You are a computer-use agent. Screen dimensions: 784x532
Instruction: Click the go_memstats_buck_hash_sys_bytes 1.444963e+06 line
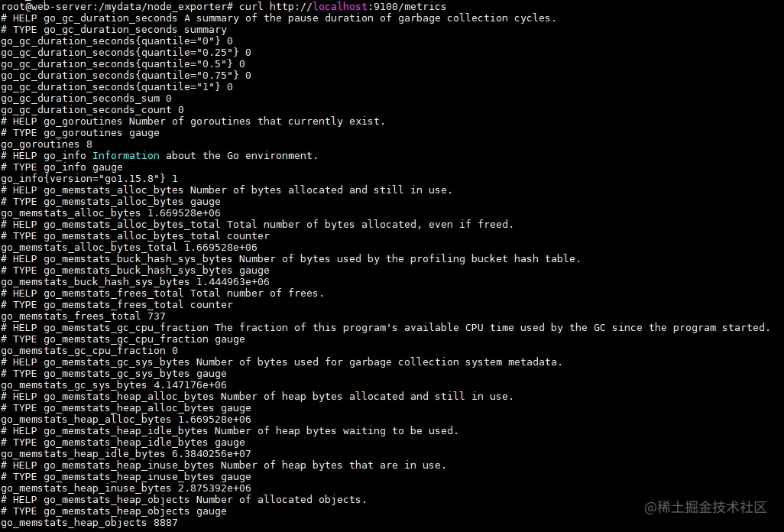tap(135, 282)
